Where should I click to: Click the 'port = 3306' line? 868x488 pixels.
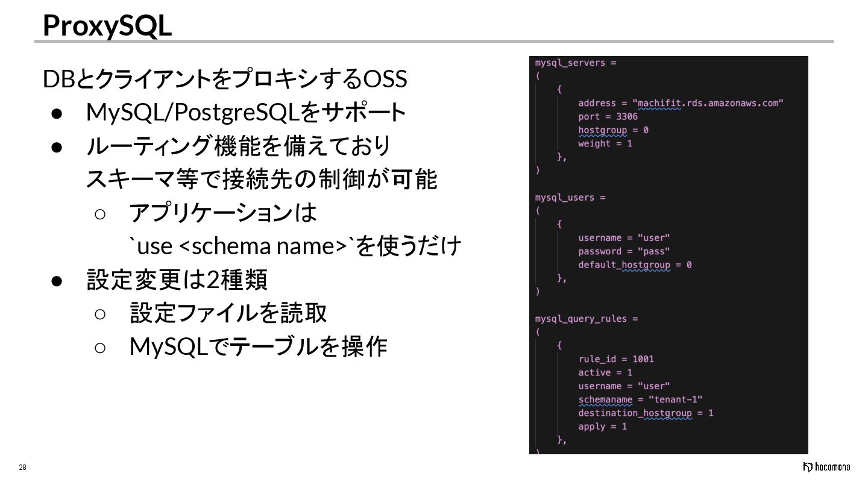pos(608,116)
